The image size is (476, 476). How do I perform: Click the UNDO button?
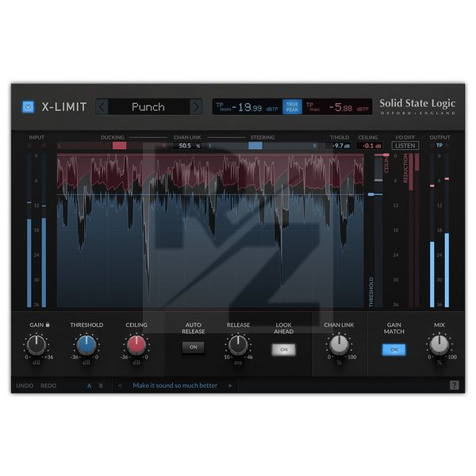click(x=25, y=386)
